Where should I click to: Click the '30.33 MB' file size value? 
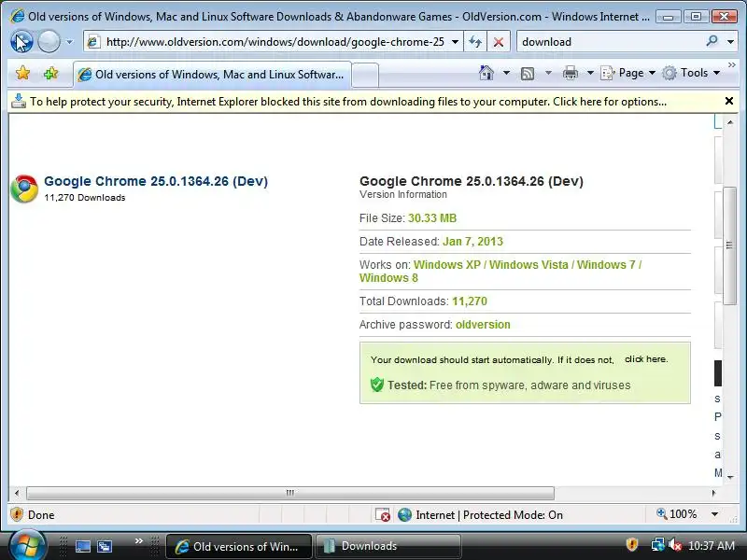[432, 218]
